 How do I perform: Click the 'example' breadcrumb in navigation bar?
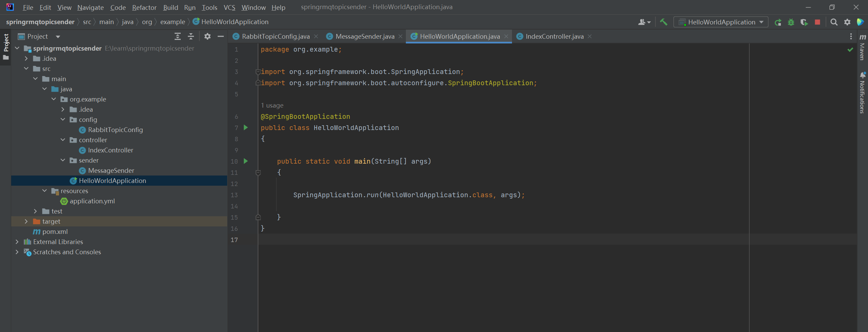(173, 22)
